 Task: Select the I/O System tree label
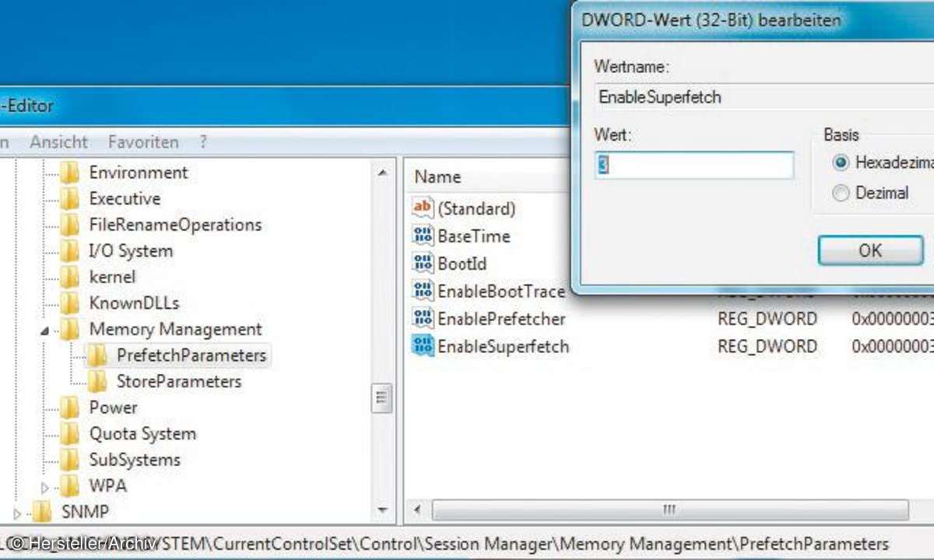131,251
